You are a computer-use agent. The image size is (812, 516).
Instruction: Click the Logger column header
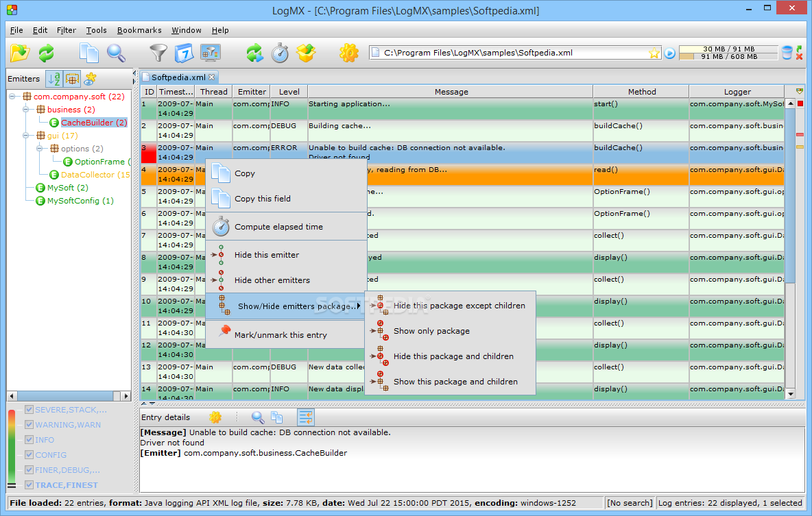coord(737,92)
